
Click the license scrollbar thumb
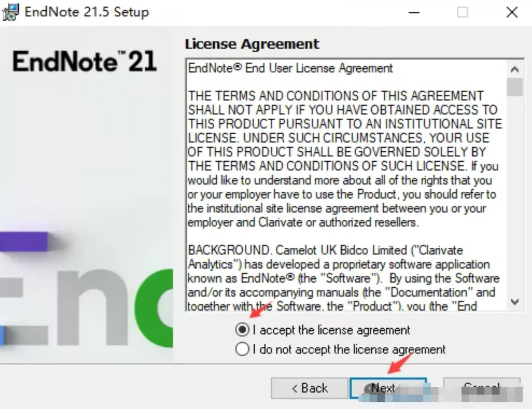(515, 87)
